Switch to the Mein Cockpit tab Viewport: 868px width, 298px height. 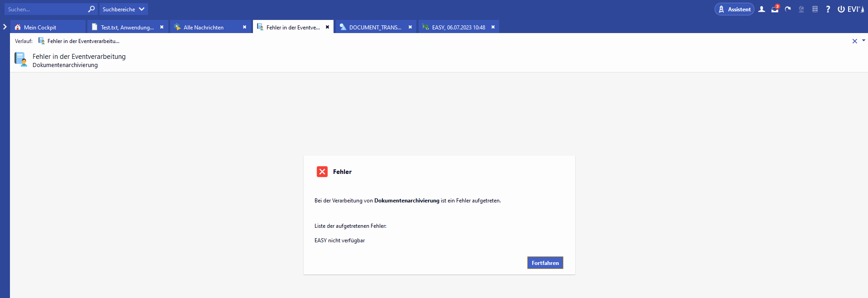tap(40, 27)
